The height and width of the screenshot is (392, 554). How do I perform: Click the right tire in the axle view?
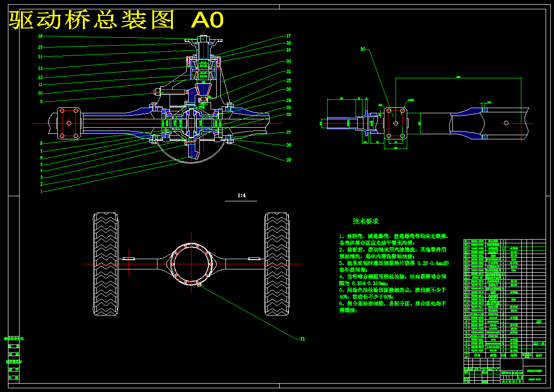[277, 264]
